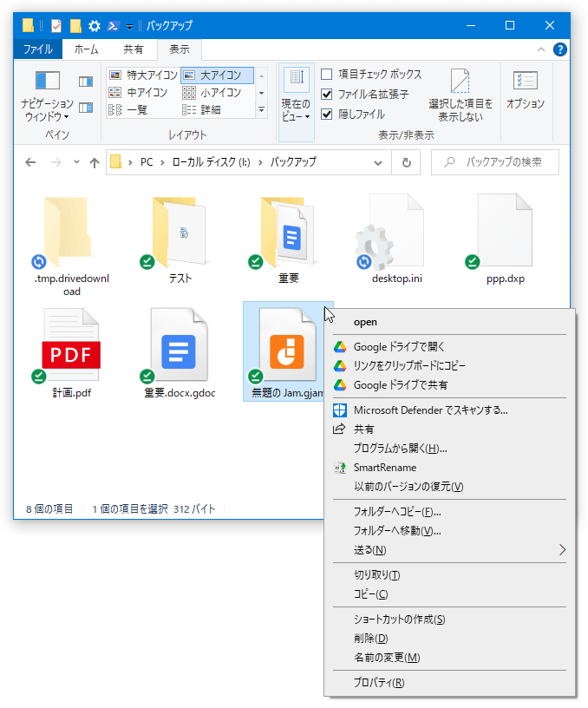The height and width of the screenshot is (708, 588).
Task: Choose プログラムから開く(H)
Action: point(449,449)
